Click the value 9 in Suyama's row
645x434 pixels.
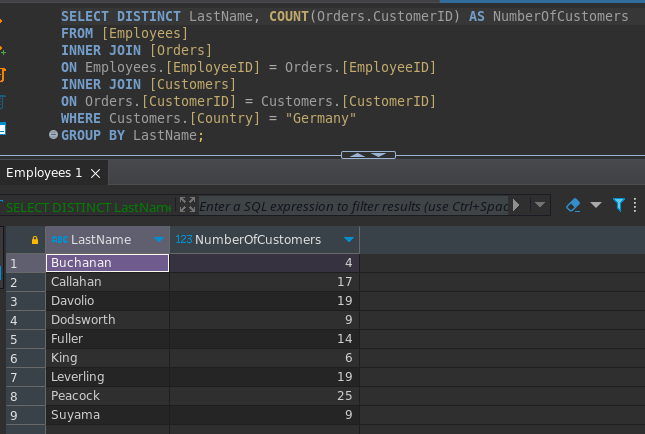[x=348, y=414]
